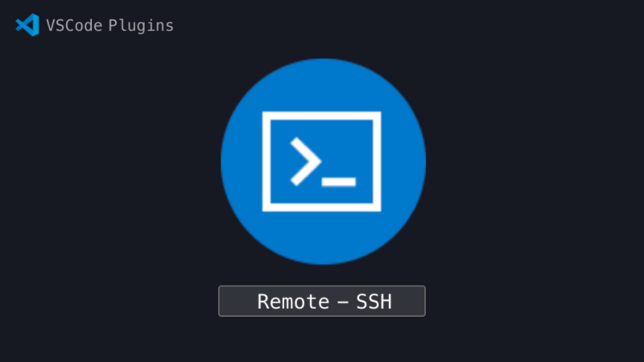
Task: Click the top white edge of terminal frame
Action: point(322,116)
